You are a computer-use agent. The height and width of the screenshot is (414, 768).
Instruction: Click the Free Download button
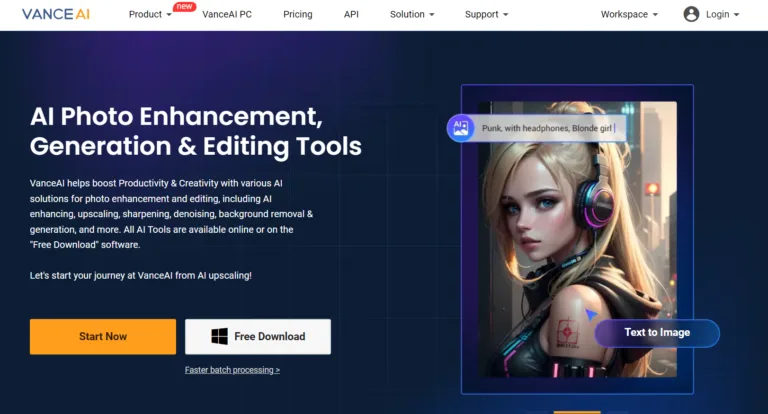258,337
